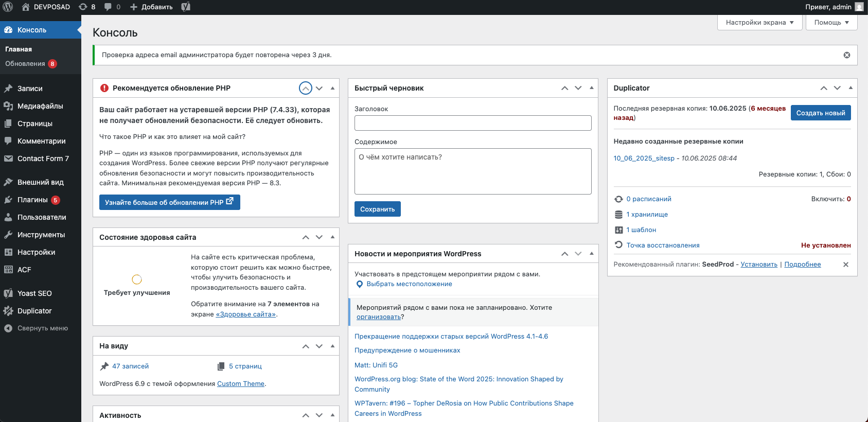868x422 pixels.
Task: Focus the Заголовок input field
Action: coord(473,123)
